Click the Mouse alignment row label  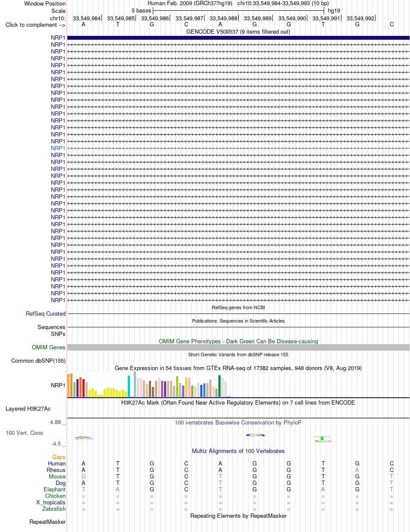pyautogui.click(x=57, y=476)
